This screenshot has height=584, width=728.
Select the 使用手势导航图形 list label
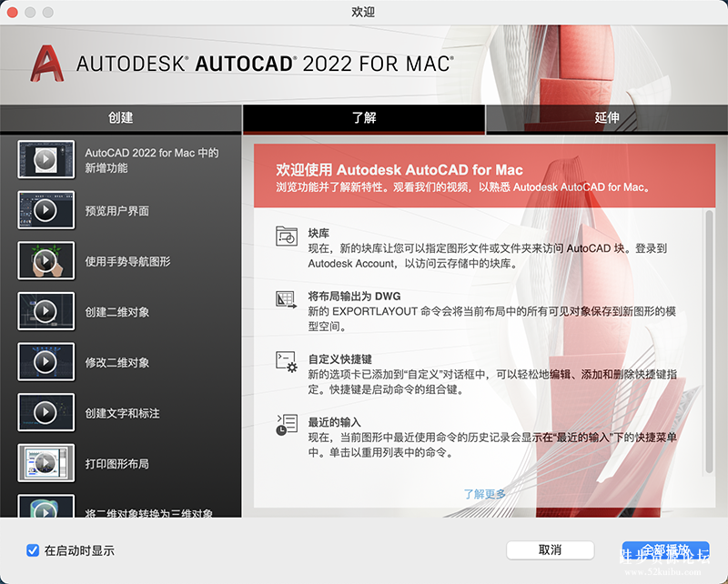click(x=127, y=261)
